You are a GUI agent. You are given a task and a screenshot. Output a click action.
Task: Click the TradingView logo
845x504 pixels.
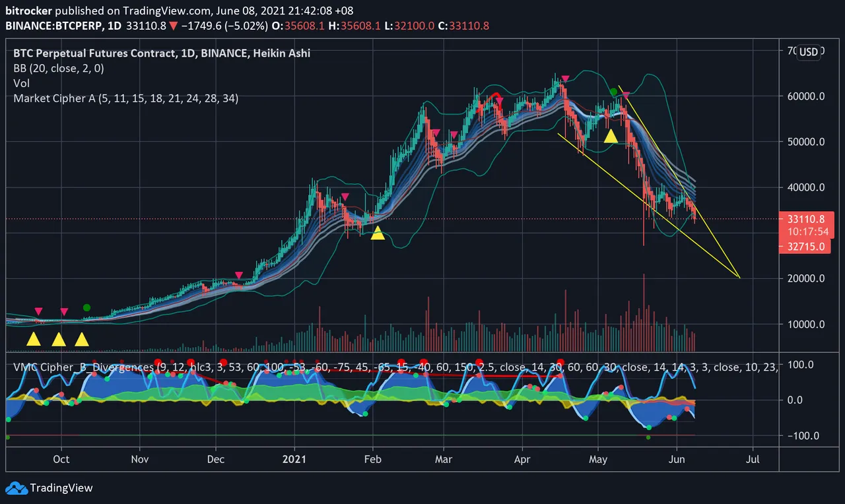tap(50, 488)
